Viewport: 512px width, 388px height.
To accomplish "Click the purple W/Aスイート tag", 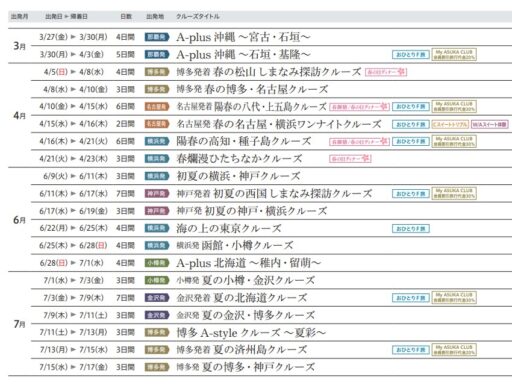I will tap(490, 124).
